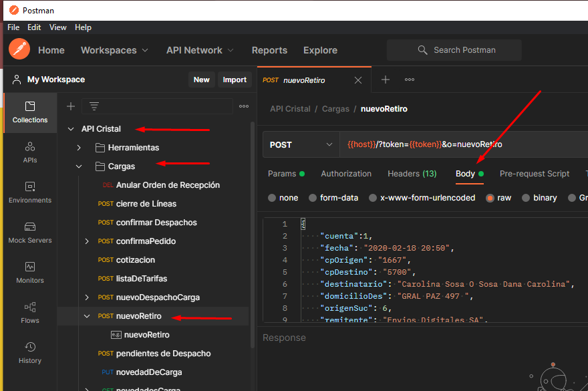The width and height of the screenshot is (588, 391).
Task: Click the API Cristal breadcrumb link
Action: tap(290, 109)
